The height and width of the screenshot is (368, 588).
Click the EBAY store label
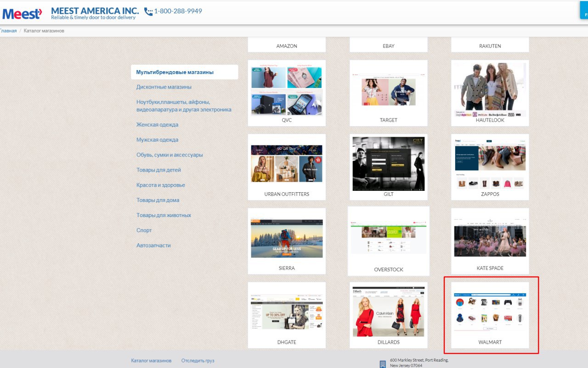pyautogui.click(x=389, y=46)
